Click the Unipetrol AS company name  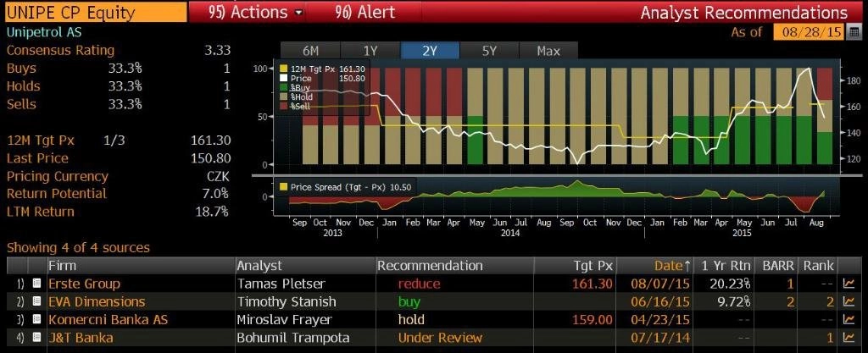[x=43, y=32]
